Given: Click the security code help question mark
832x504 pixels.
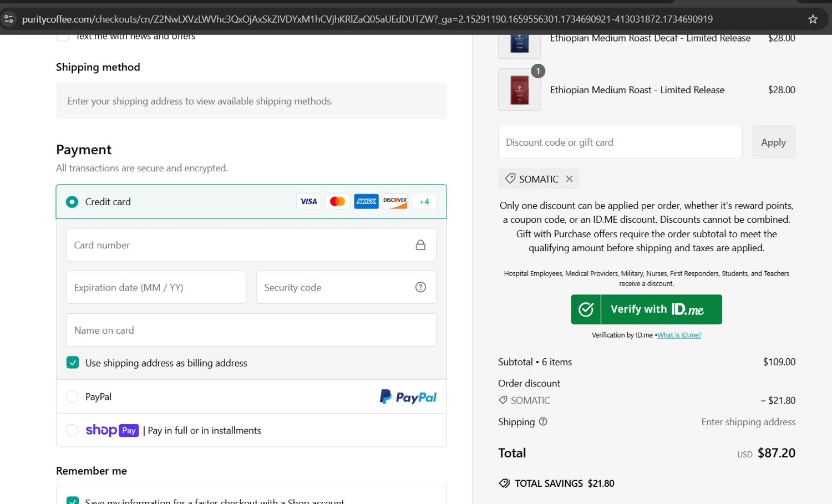Looking at the screenshot, I should pos(420,287).
